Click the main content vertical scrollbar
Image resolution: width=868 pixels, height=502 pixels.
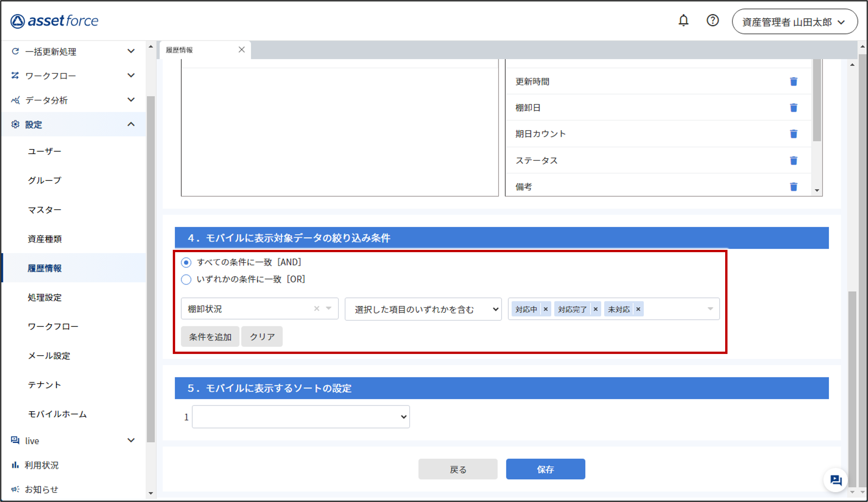pos(852,389)
